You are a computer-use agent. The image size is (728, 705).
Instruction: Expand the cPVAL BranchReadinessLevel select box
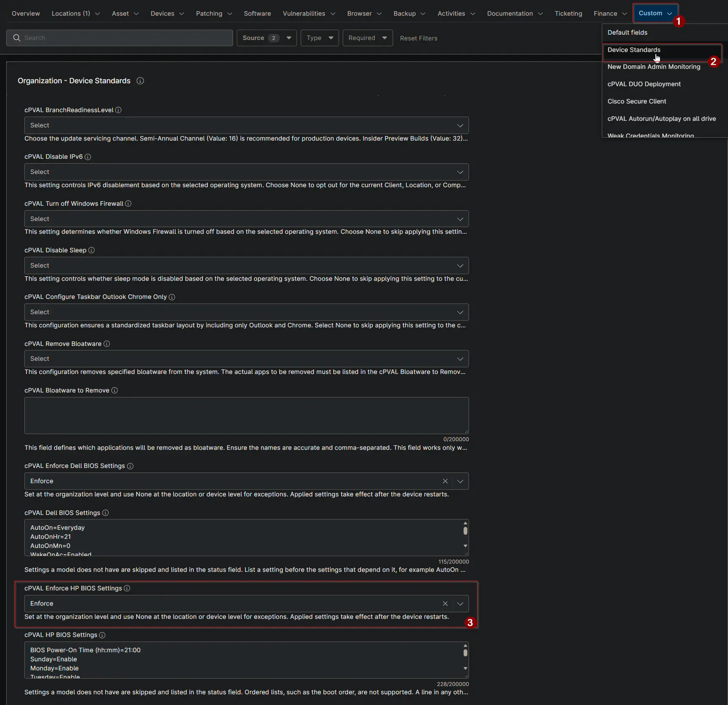pos(247,125)
